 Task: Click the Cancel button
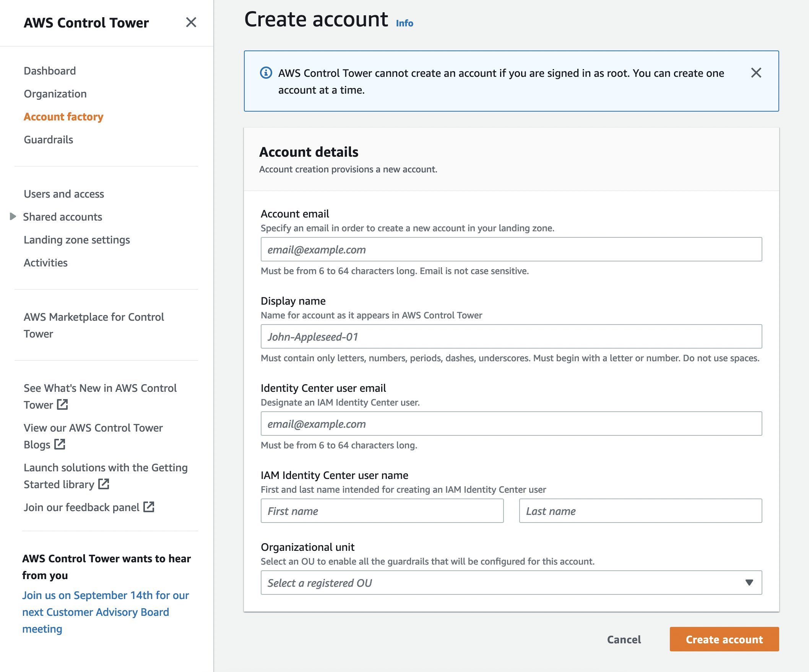click(624, 639)
